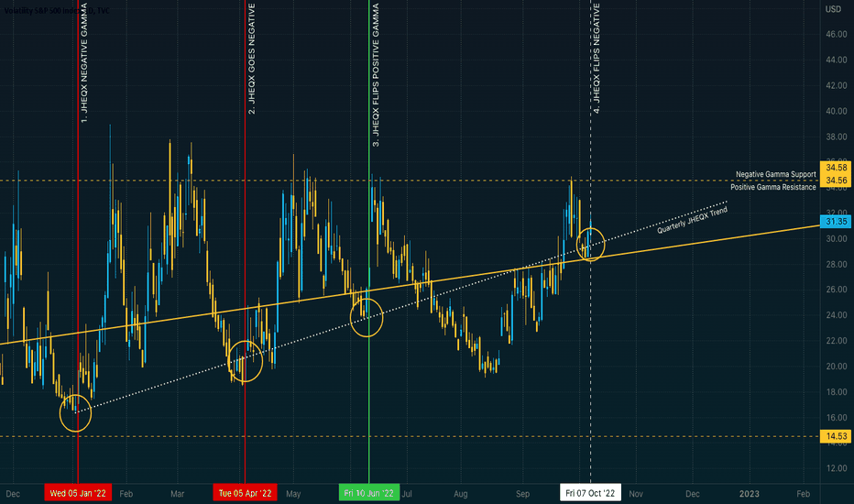Click the Jul label on the time axis
The width and height of the screenshot is (854, 504).
[407, 494]
